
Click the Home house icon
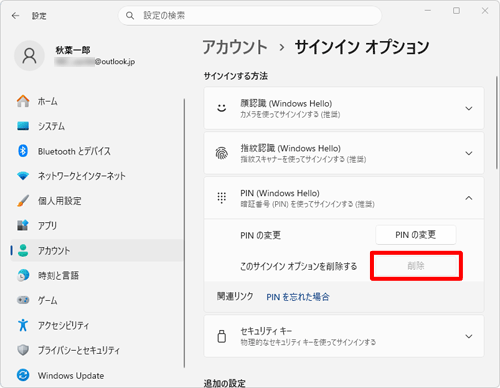coord(23,101)
